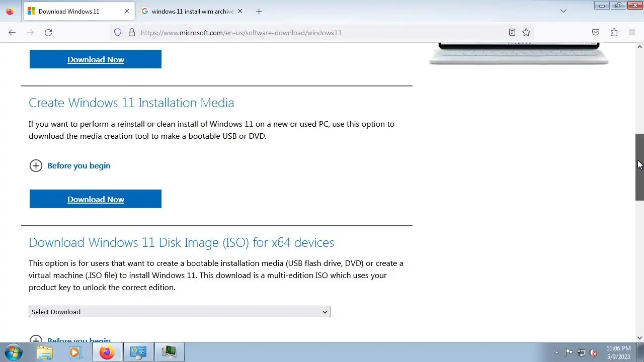Open the control panel taskbar icon
This screenshot has height=362, width=644.
coord(138,352)
